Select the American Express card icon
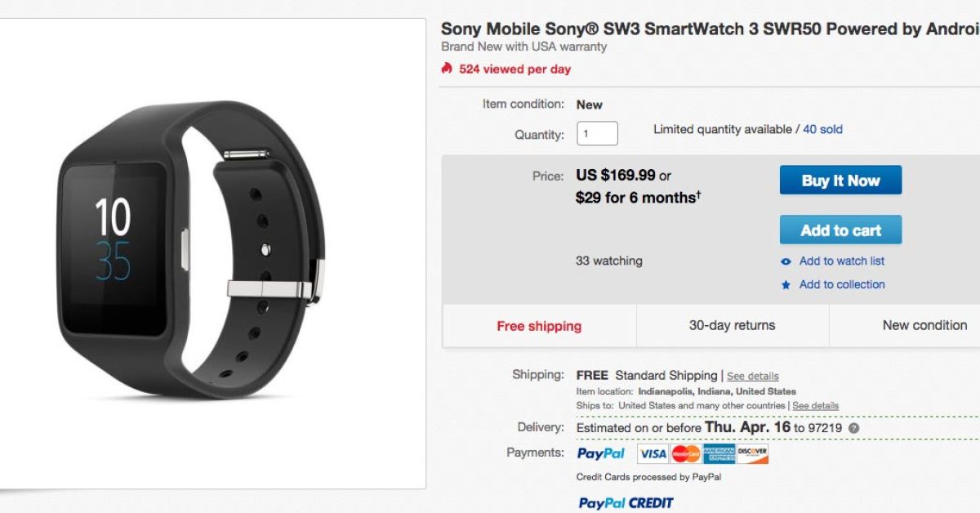The height and width of the screenshot is (513, 980). (719, 453)
